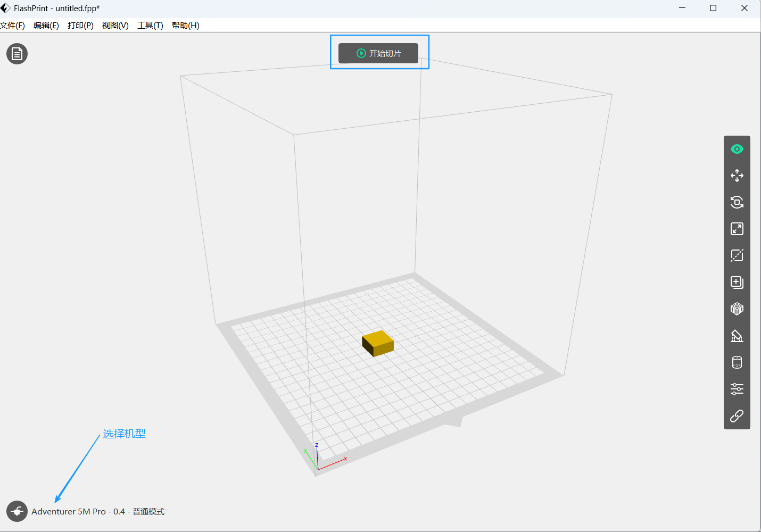761x532 pixels.
Task: Open the 打印(P) menu
Action: [x=80, y=26]
